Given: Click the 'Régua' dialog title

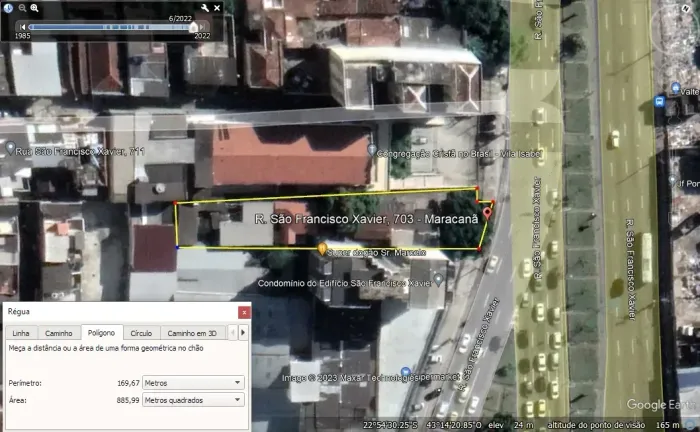Looking at the screenshot, I should (x=19, y=312).
